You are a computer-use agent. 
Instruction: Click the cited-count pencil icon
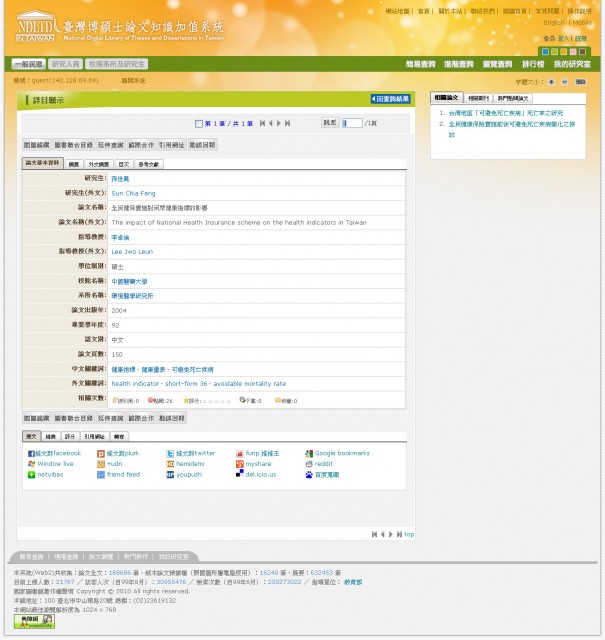point(115,400)
